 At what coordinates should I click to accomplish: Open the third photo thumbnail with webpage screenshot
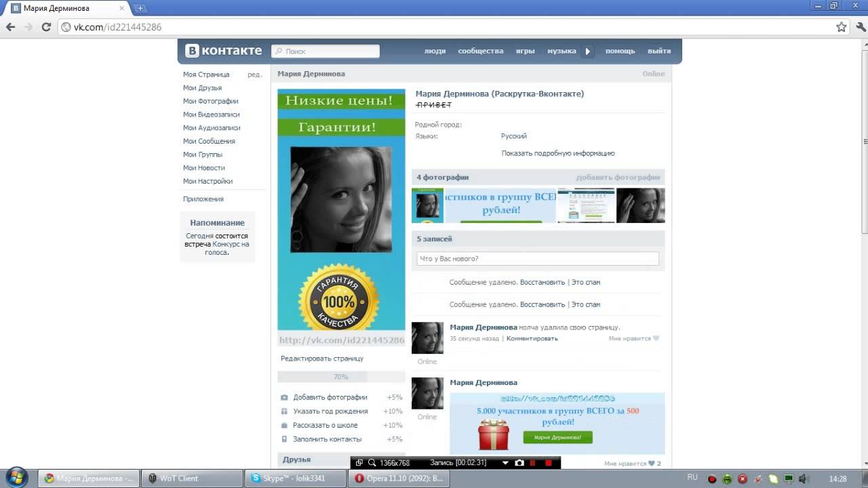pyautogui.click(x=587, y=205)
